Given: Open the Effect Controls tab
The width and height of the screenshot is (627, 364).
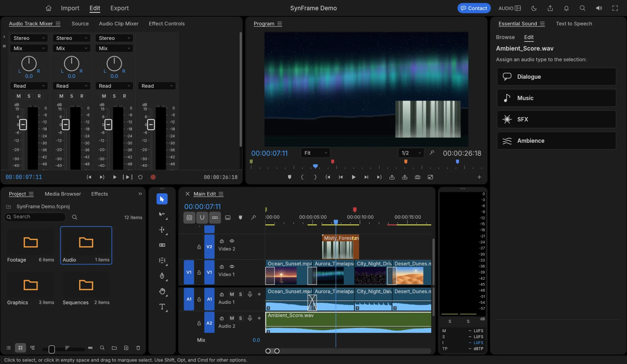Looking at the screenshot, I should click(167, 24).
